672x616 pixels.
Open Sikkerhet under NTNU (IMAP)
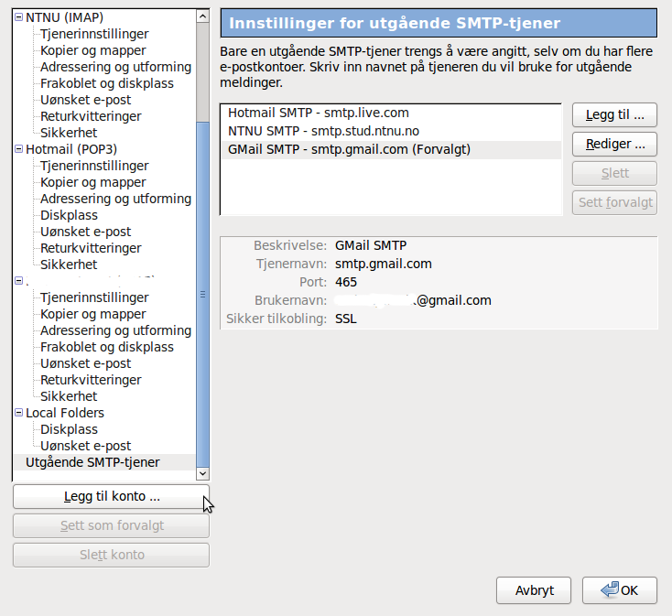69,133
